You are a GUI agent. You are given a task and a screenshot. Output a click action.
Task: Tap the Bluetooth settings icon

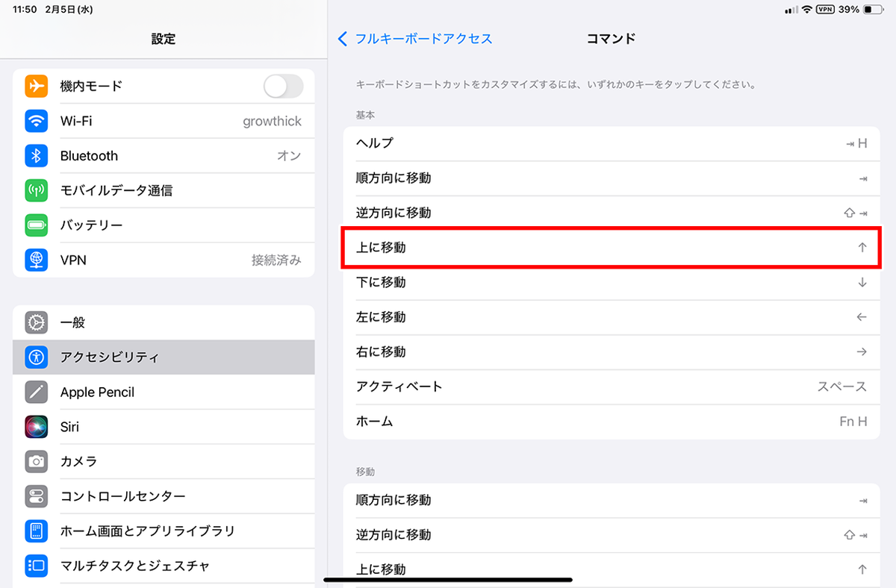click(36, 155)
